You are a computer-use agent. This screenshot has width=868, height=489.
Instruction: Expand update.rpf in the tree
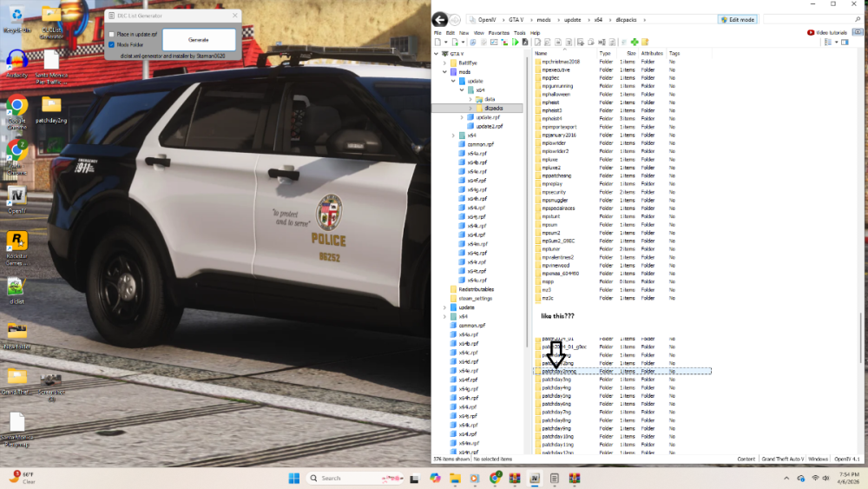point(463,117)
